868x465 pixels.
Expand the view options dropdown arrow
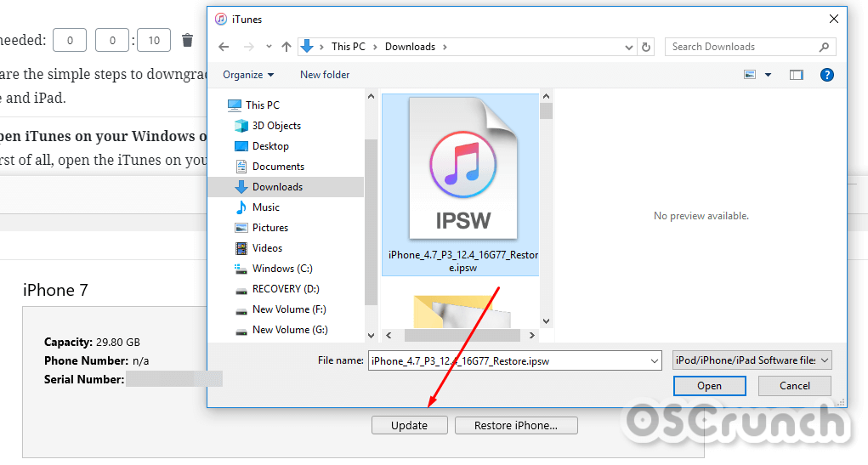pos(769,75)
